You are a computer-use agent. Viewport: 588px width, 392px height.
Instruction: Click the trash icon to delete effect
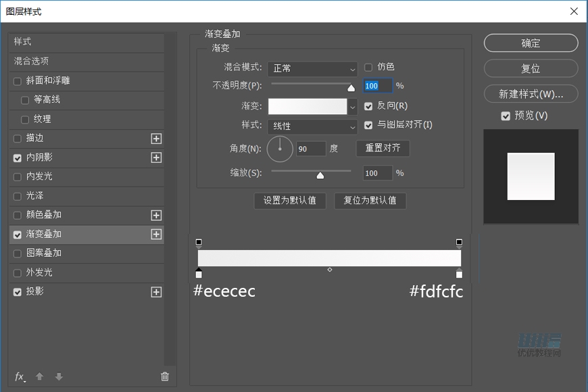(164, 376)
